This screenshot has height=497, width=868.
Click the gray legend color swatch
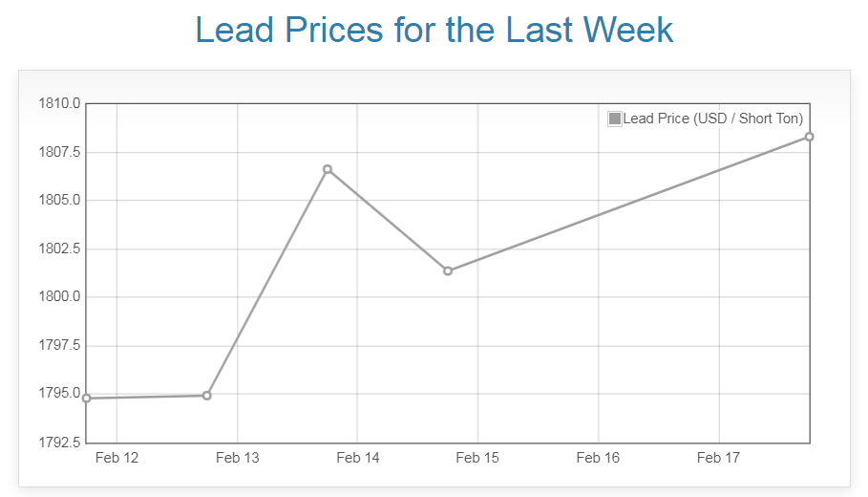click(615, 119)
